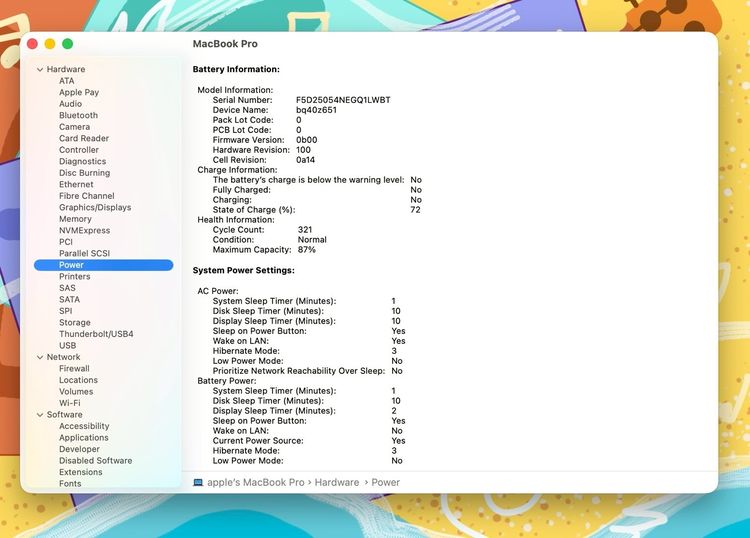Click the Condition value Normal

[312, 240]
